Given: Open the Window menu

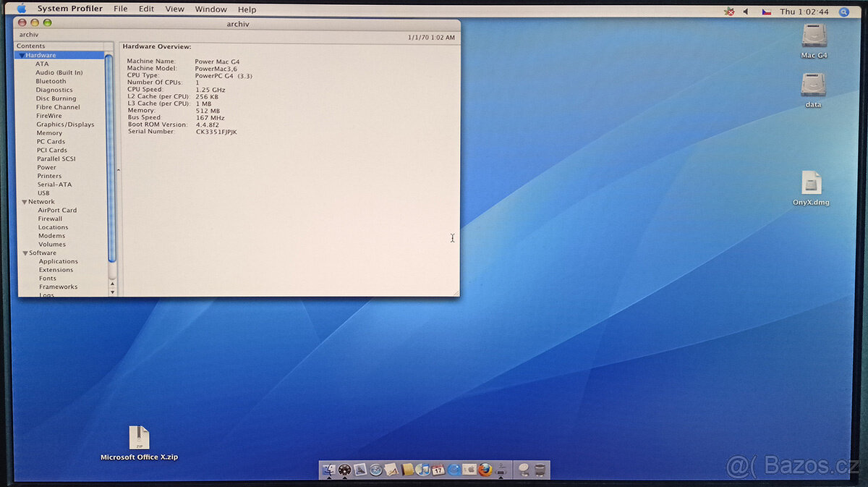Looking at the screenshot, I should (210, 9).
